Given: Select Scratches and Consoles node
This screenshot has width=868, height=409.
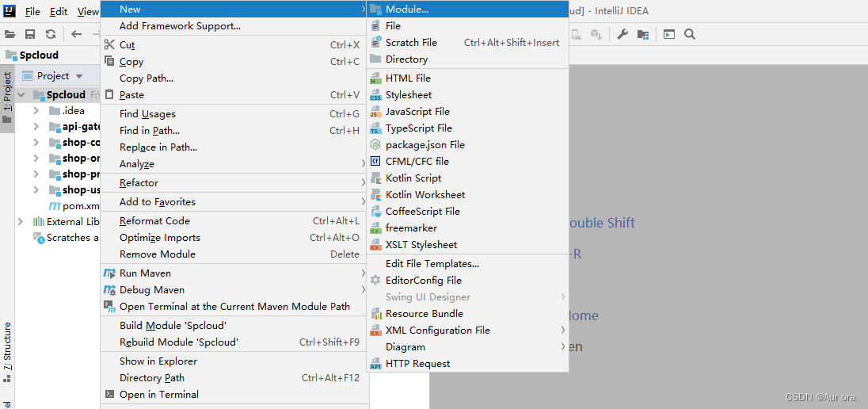Looking at the screenshot, I should [x=67, y=238].
